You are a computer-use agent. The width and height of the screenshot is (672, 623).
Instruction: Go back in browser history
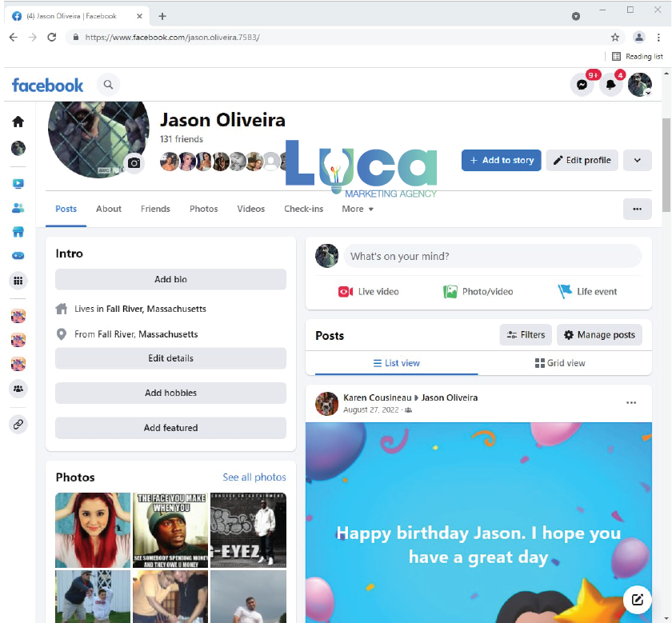tap(14, 38)
